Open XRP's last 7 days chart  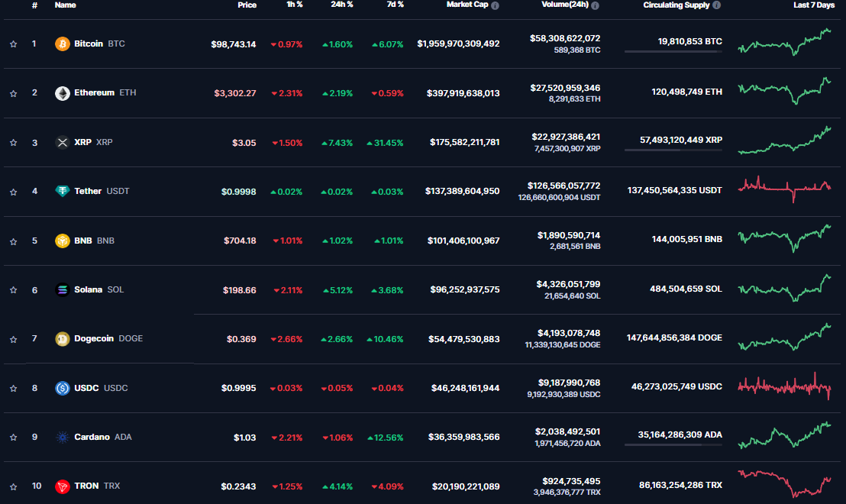(x=784, y=141)
